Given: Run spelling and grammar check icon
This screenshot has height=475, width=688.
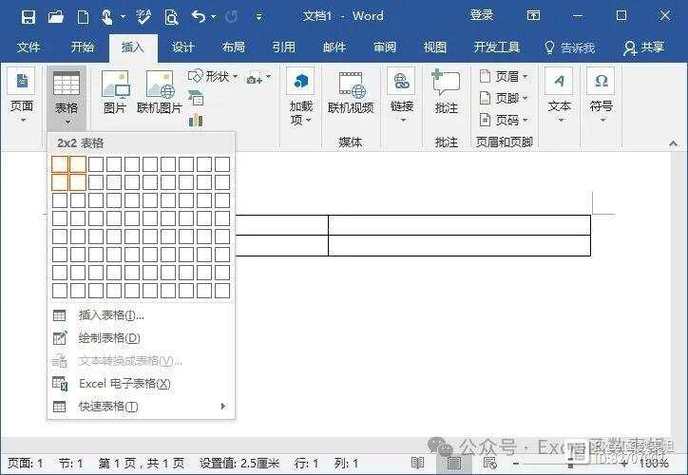Looking at the screenshot, I should point(143,17).
